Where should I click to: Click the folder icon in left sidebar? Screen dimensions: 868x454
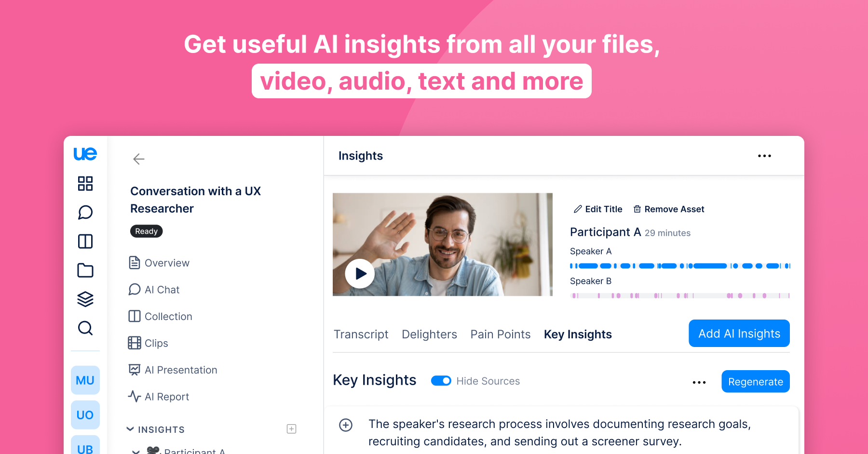click(x=85, y=270)
